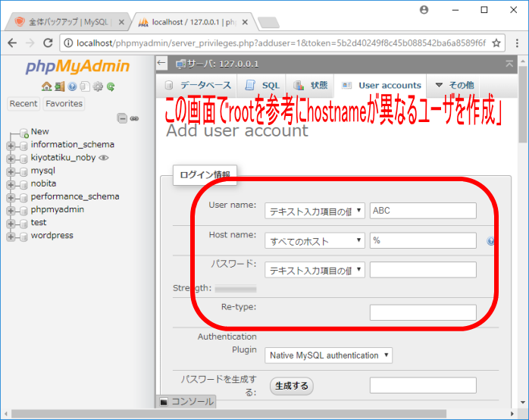Open the 状態 tab
This screenshot has height=420, width=529.
click(x=311, y=86)
